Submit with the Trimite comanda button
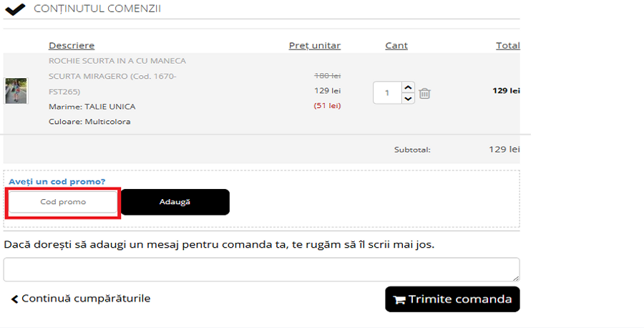This screenshot has width=644, height=328. click(452, 299)
